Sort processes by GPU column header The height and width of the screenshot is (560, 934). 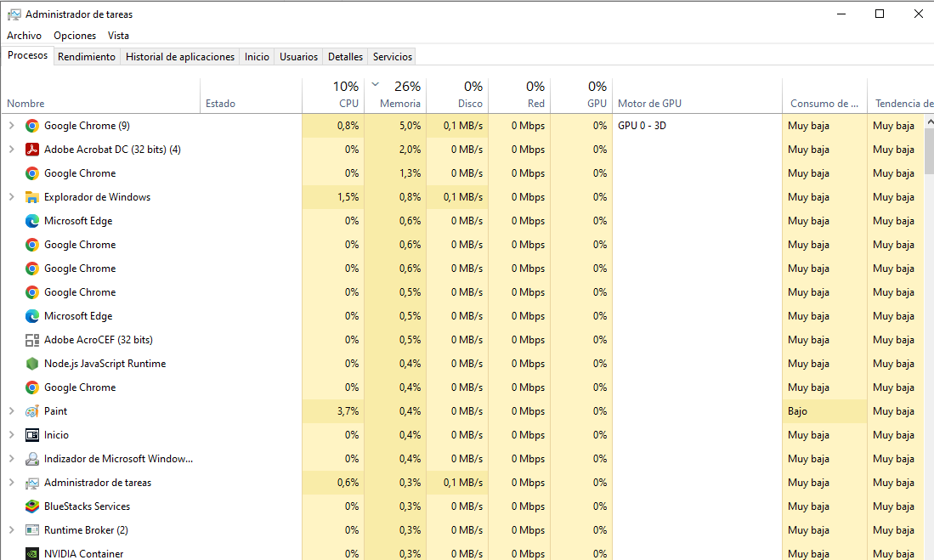coord(581,95)
